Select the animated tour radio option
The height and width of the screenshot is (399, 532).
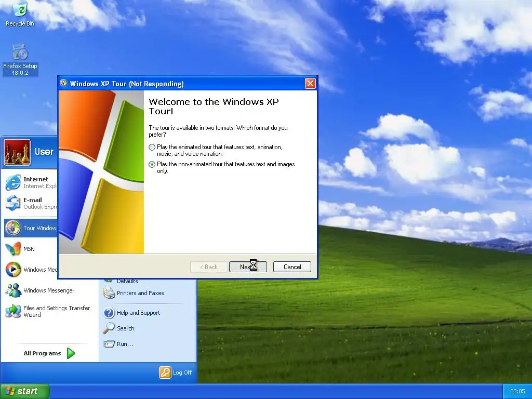click(x=152, y=147)
